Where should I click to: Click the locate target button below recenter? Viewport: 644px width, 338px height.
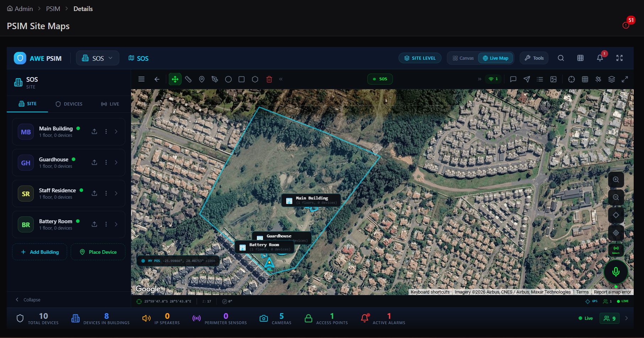616,233
